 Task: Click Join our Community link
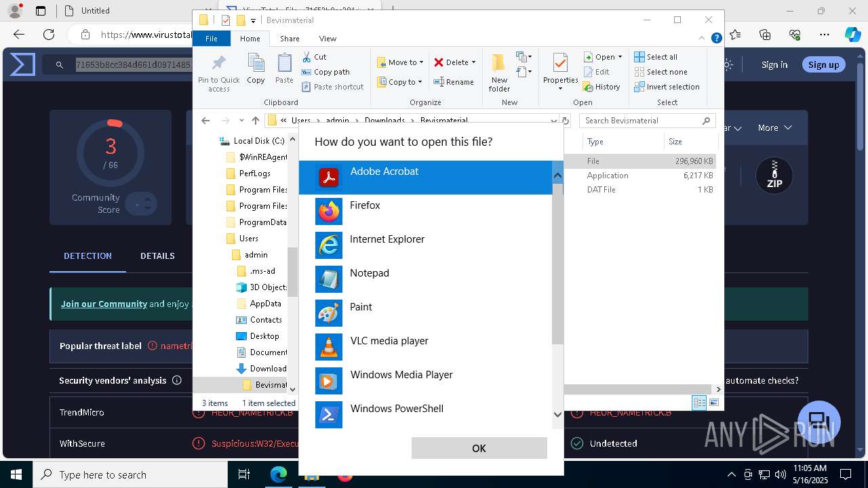pos(104,304)
